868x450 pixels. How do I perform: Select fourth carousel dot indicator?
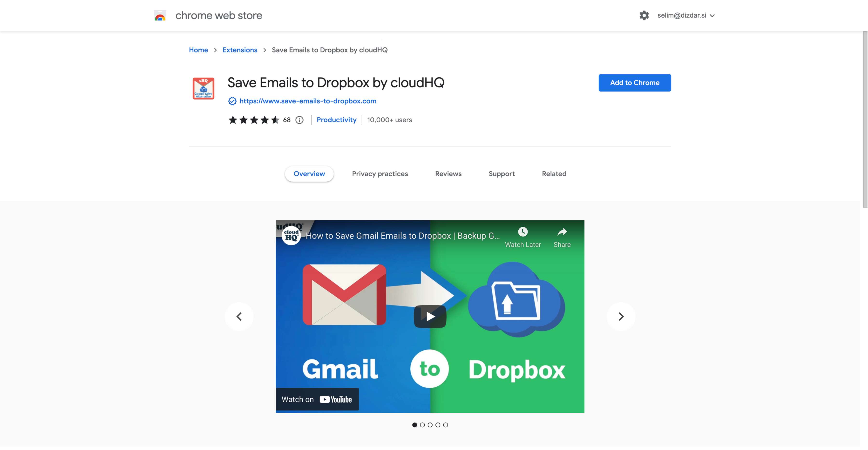click(x=438, y=425)
